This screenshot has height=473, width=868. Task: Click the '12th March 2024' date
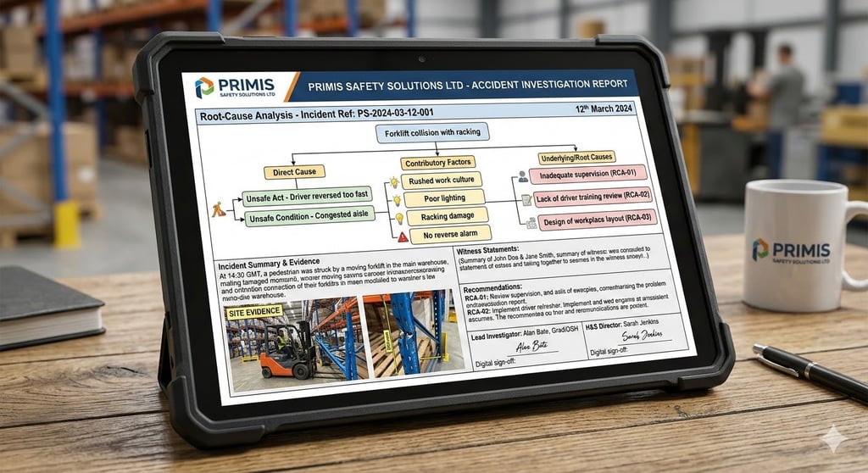(604, 109)
